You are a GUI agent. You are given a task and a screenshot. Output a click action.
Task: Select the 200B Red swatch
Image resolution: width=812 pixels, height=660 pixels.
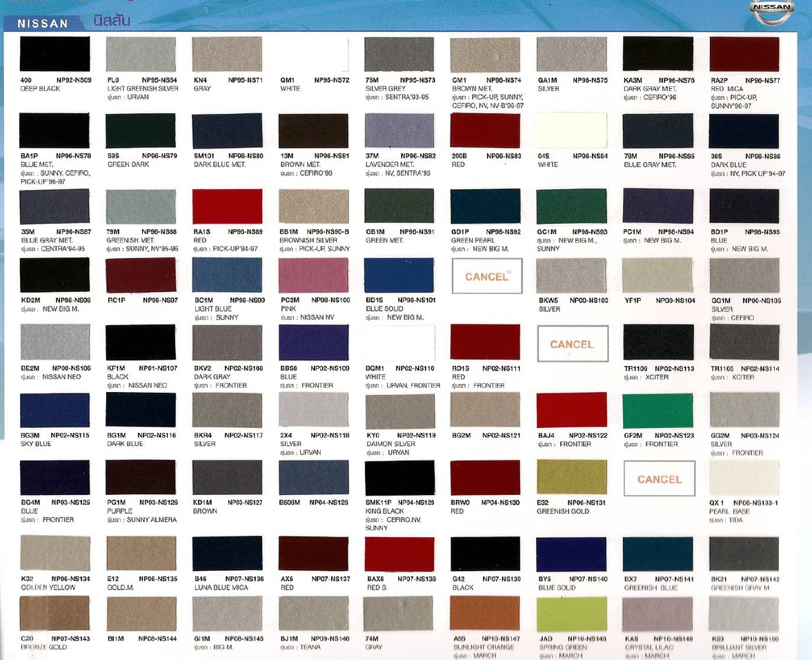point(485,130)
